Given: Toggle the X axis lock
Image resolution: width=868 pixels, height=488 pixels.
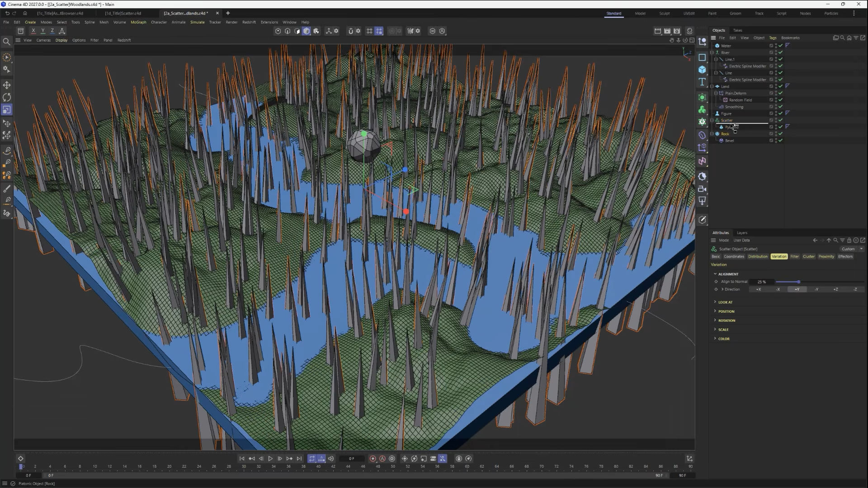Looking at the screenshot, I should click(x=33, y=31).
